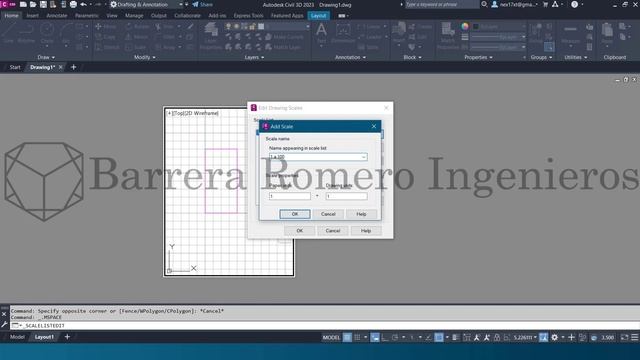The height and width of the screenshot is (360, 640).
Task: Choose the Stretch tool in Modify panel
Action: pyautogui.click(x=107, y=47)
